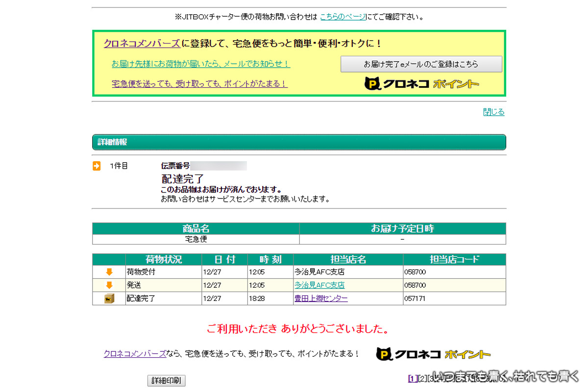Image resolution: width=588 pixels, height=392 pixels.
Task: Click the bottom クロネコポイント logo
Action: (433, 354)
